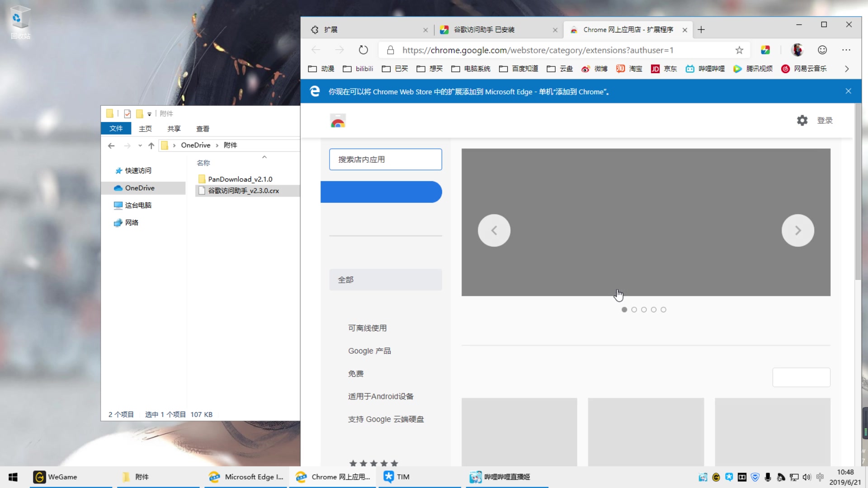Enable the 可离线使用 filter

pyautogui.click(x=367, y=328)
